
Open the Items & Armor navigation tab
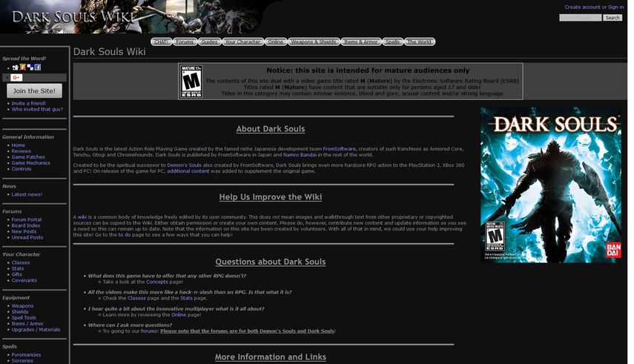tap(361, 42)
